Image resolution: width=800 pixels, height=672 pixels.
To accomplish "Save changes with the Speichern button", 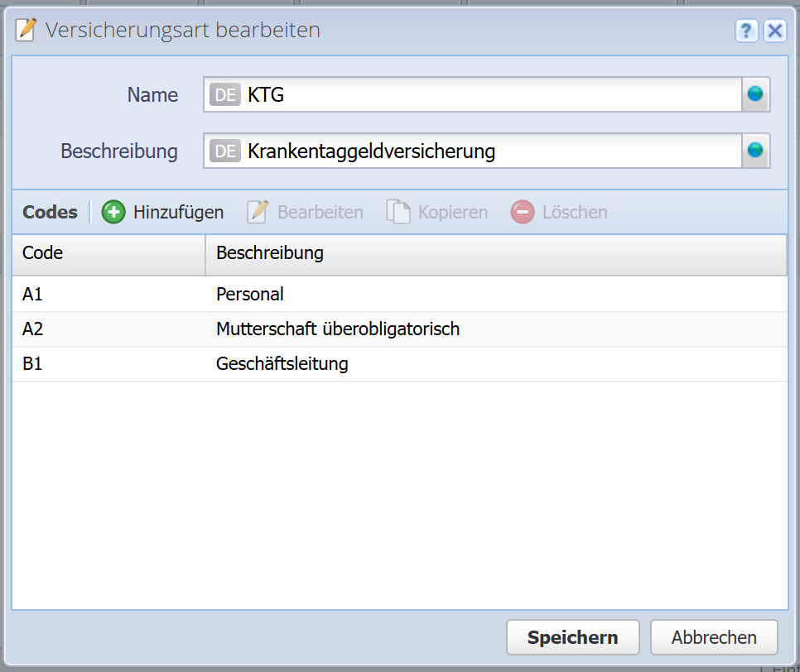I will coord(572,637).
